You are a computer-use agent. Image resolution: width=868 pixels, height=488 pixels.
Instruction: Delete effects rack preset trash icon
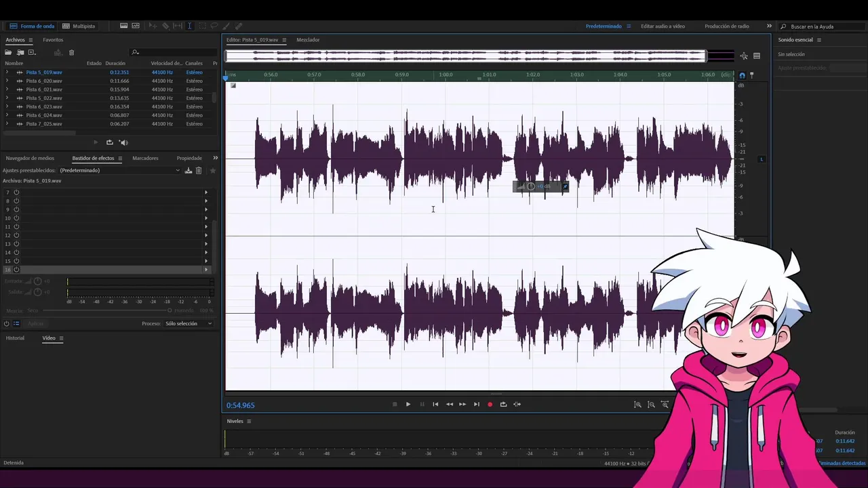click(199, 170)
